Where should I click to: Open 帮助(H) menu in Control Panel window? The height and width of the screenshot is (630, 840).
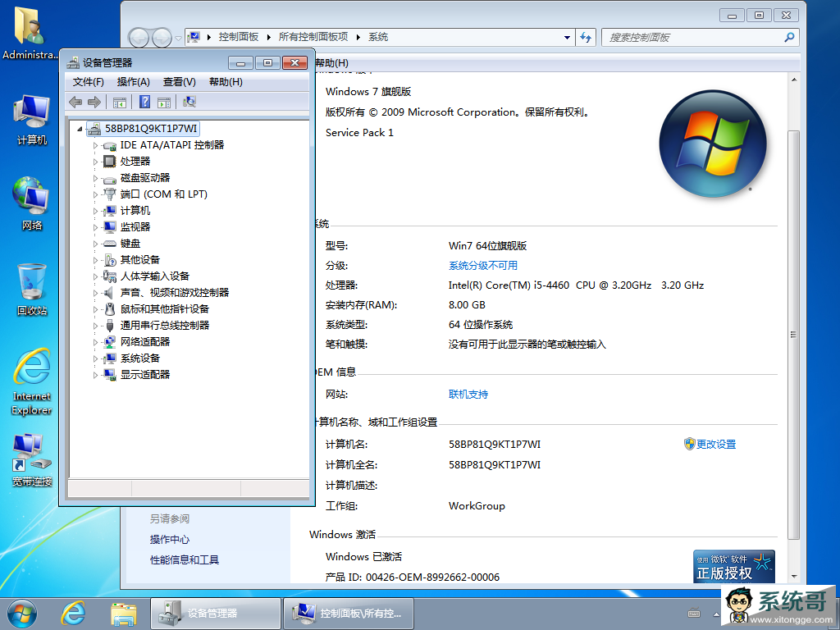(331, 63)
